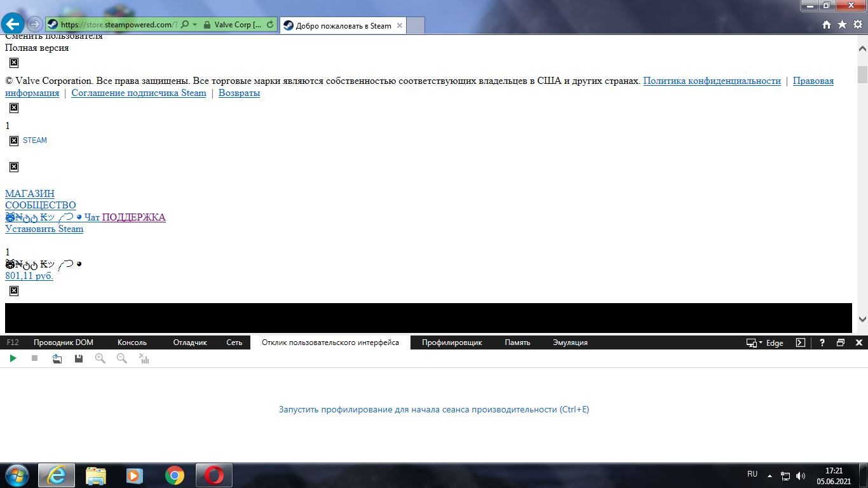Open Windows Explorer from the taskbar
Viewport: 868px width, 488px height.
[96, 475]
